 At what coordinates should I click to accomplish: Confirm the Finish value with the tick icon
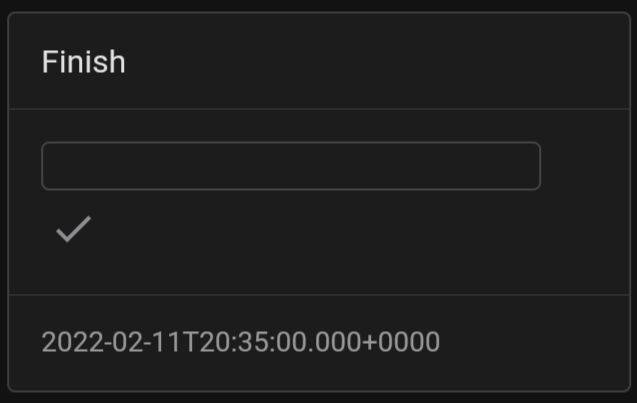(73, 230)
